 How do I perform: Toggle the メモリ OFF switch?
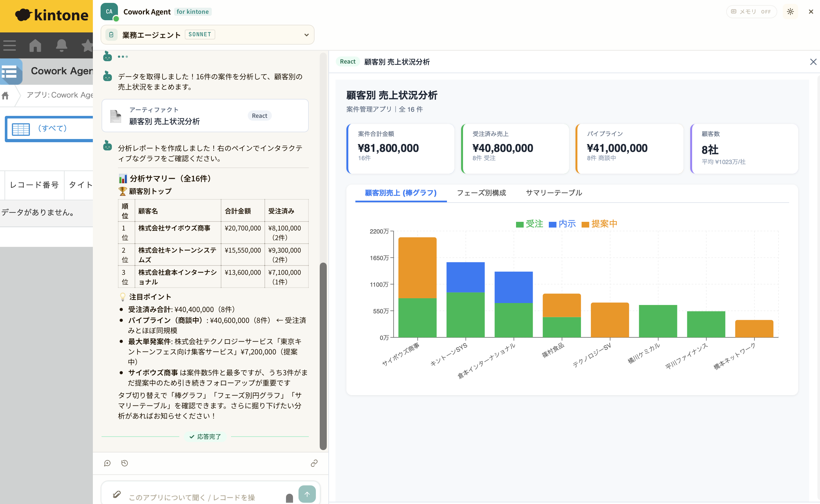[x=751, y=12]
